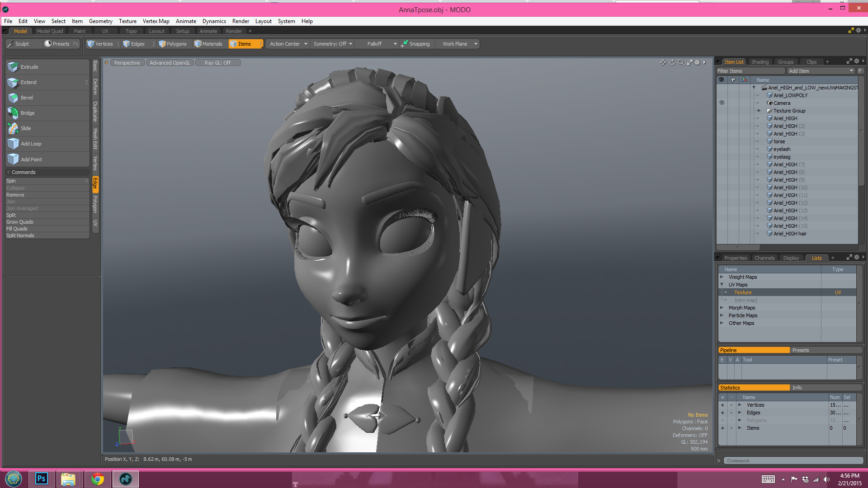This screenshot has width=868, height=488.
Task: Open the Geometry menu
Action: (x=101, y=21)
